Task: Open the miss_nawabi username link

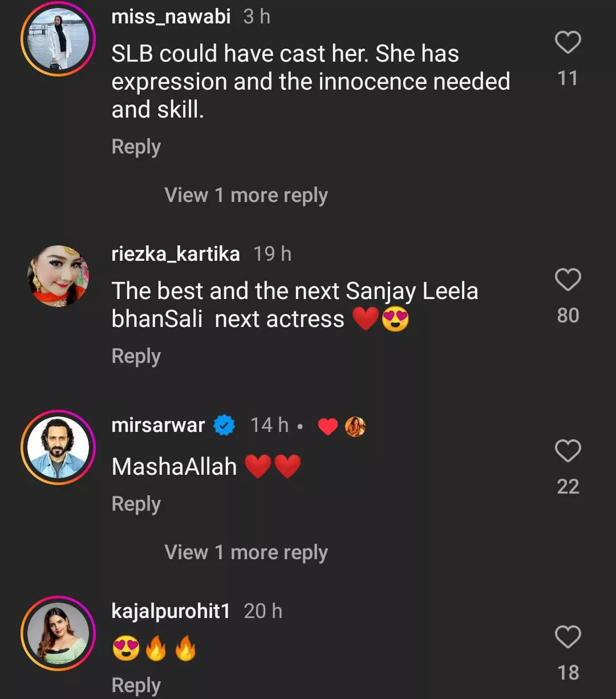Action: coord(171,17)
